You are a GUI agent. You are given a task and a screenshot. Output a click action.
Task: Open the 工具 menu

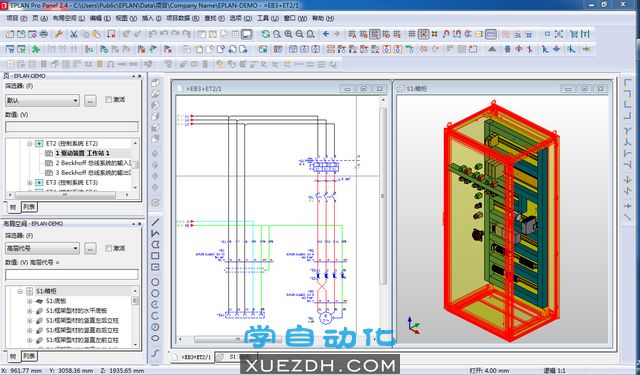(267, 18)
